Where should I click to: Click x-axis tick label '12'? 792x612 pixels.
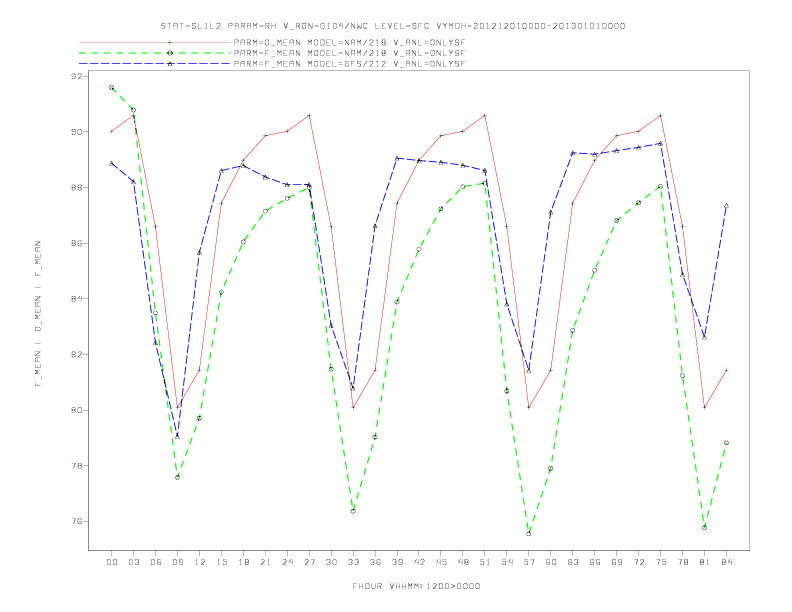coord(200,562)
